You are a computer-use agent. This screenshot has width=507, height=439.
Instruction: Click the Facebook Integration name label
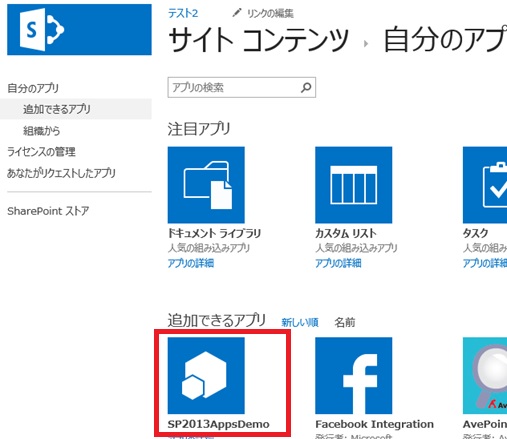point(374,424)
